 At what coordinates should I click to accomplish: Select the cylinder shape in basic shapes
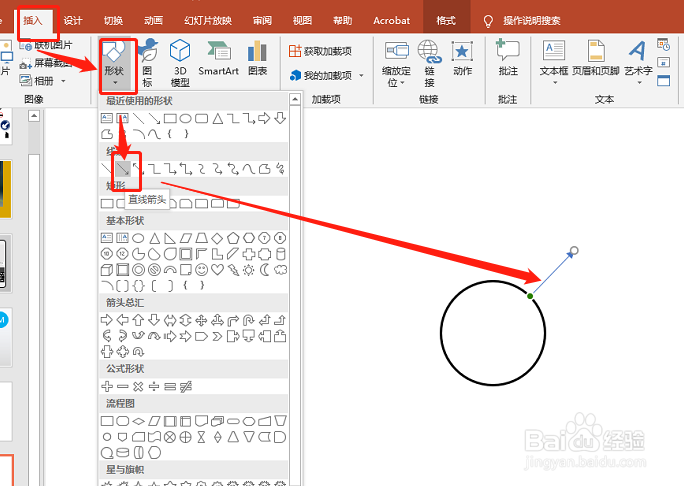point(280,254)
